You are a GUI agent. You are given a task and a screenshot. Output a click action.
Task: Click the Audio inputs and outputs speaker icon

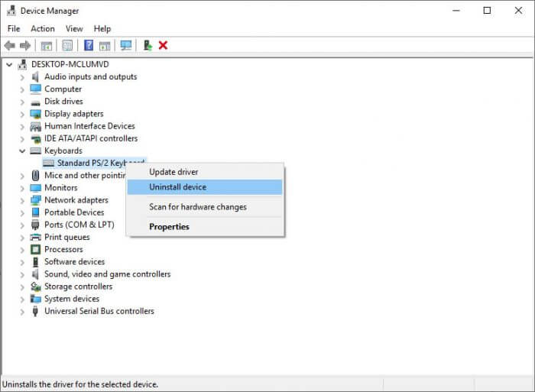35,76
